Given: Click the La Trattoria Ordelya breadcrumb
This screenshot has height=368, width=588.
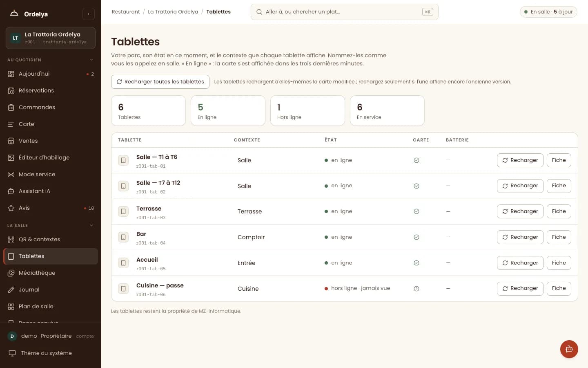Looking at the screenshot, I should point(173,12).
